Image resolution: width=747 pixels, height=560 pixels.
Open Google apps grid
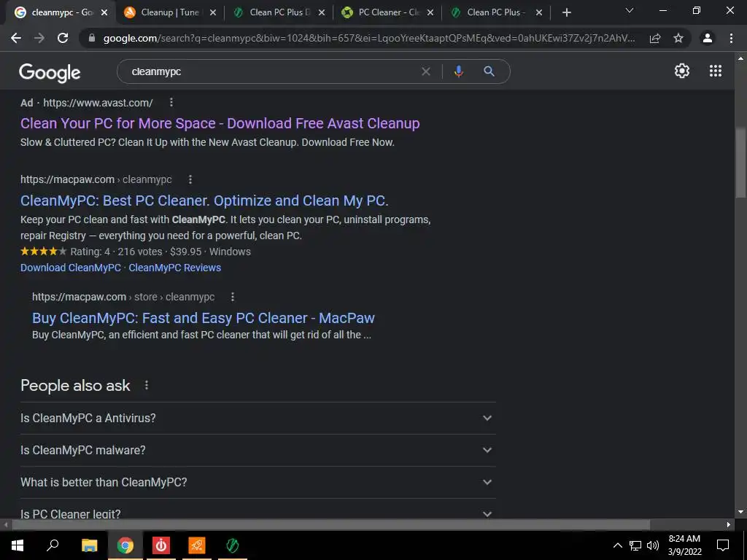click(716, 71)
